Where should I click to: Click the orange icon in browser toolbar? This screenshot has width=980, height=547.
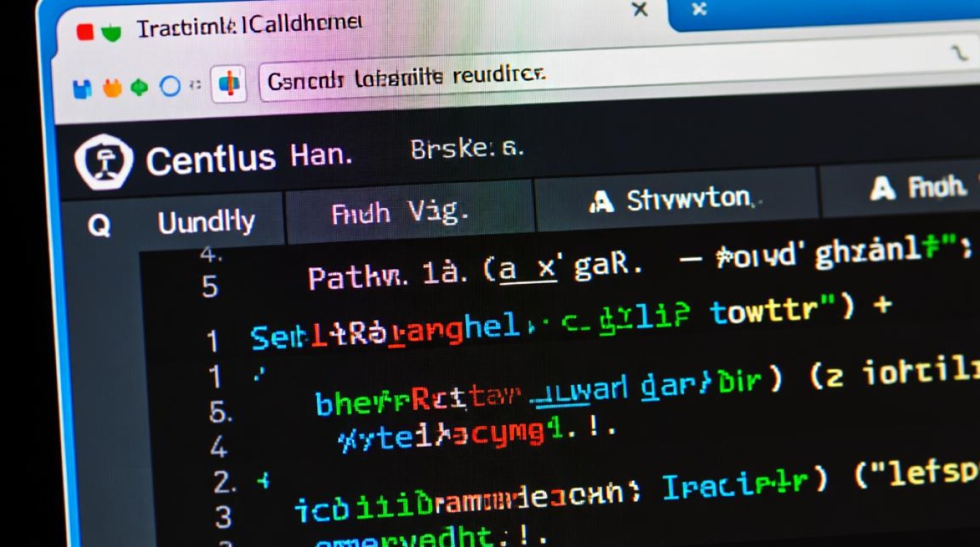[112, 88]
